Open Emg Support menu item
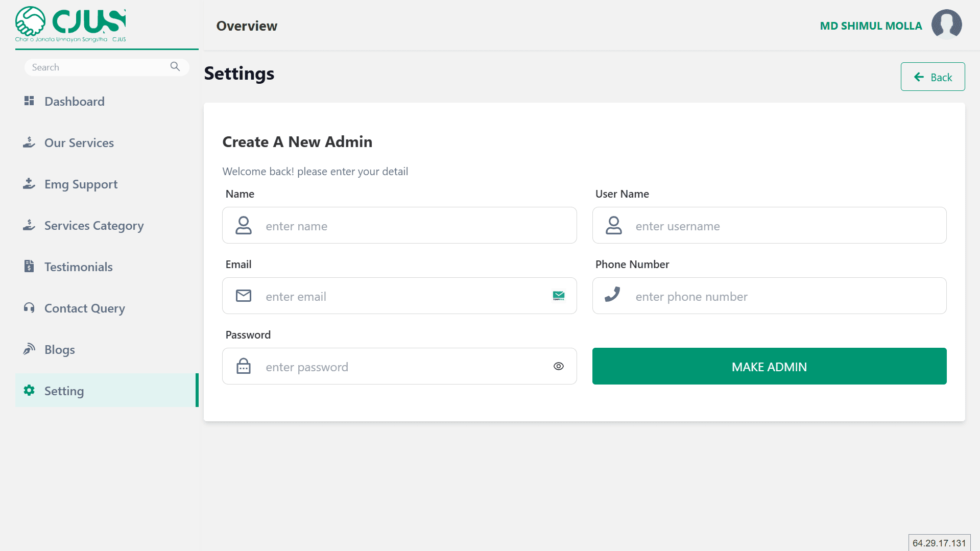 81,184
